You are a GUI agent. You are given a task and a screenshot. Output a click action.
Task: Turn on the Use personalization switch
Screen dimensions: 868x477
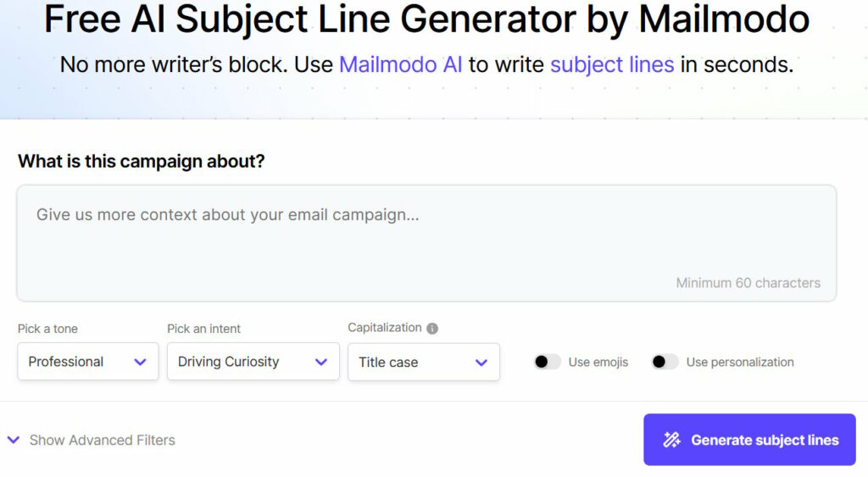click(665, 362)
